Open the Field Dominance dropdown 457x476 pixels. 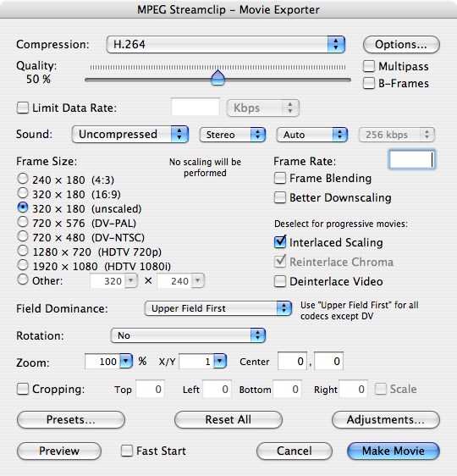pyautogui.click(x=218, y=308)
